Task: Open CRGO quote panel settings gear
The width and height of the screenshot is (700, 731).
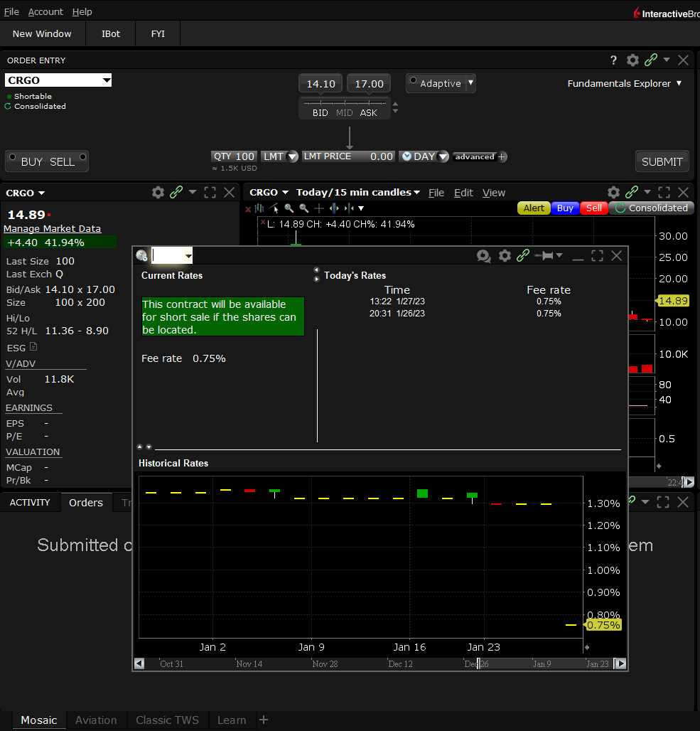Action: click(158, 193)
